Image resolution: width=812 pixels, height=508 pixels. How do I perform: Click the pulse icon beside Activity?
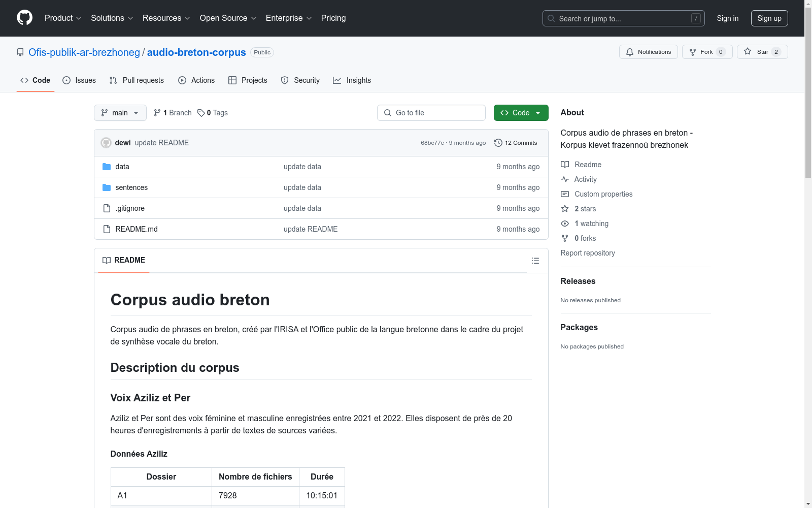pos(565,179)
